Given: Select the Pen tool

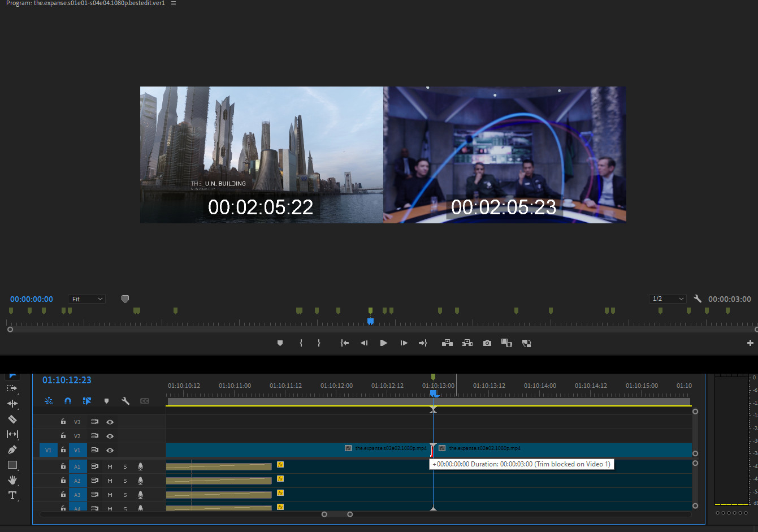Looking at the screenshot, I should coord(12,449).
